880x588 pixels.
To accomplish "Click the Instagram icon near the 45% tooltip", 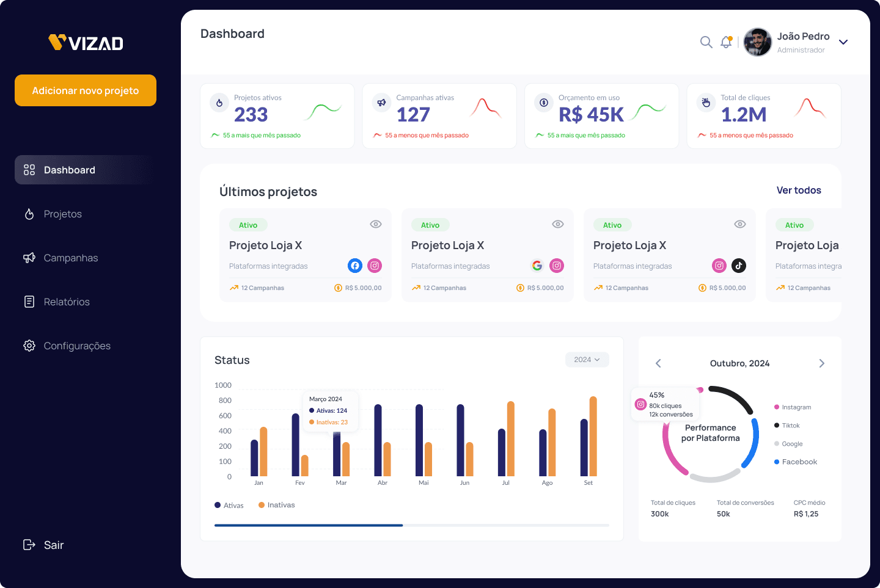I will click(x=640, y=404).
